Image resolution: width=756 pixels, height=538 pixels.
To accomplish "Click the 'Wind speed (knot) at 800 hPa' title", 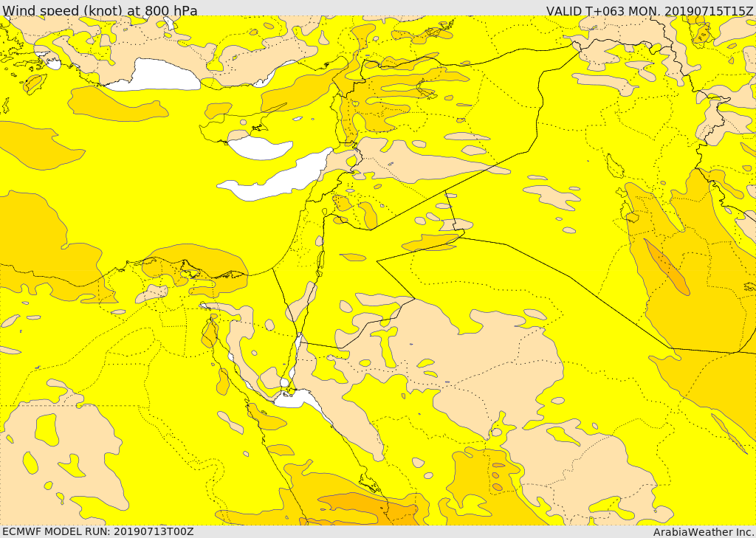I will 100,10.
